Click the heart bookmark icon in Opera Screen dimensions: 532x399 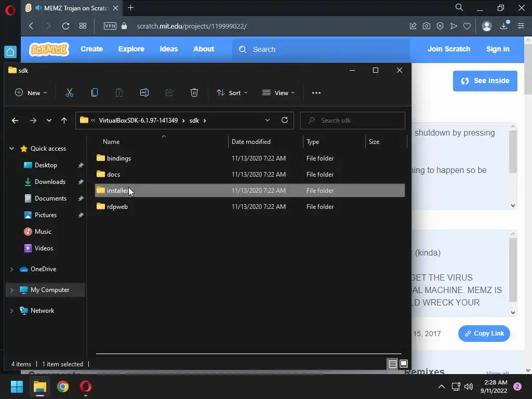coord(467,26)
